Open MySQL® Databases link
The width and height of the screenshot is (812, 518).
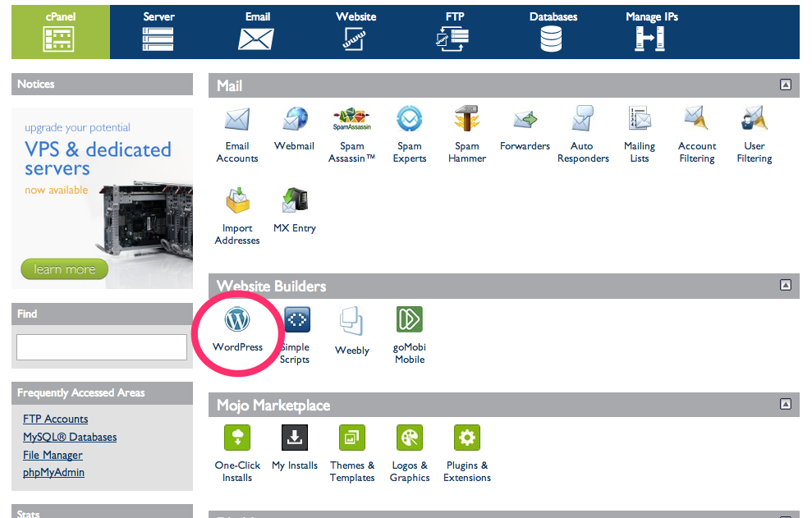point(70,438)
